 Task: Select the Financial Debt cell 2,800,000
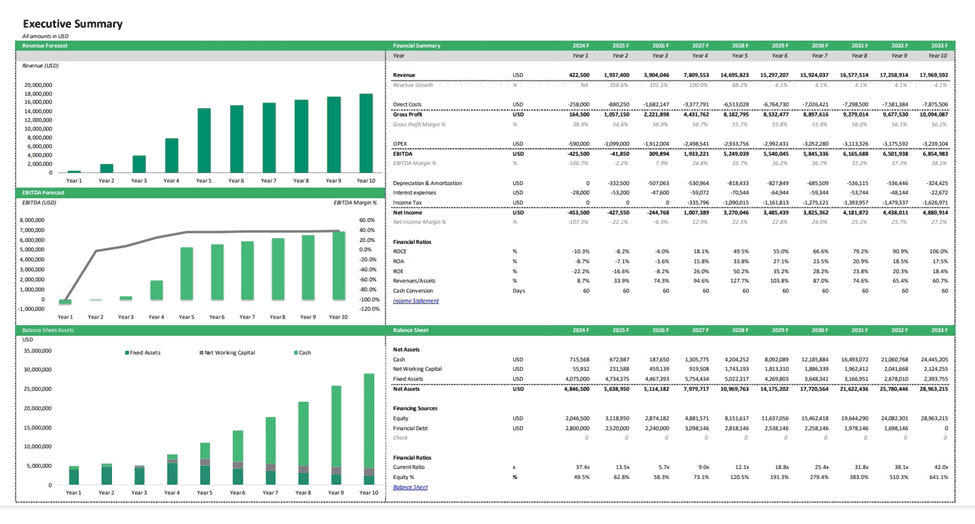coord(578,428)
